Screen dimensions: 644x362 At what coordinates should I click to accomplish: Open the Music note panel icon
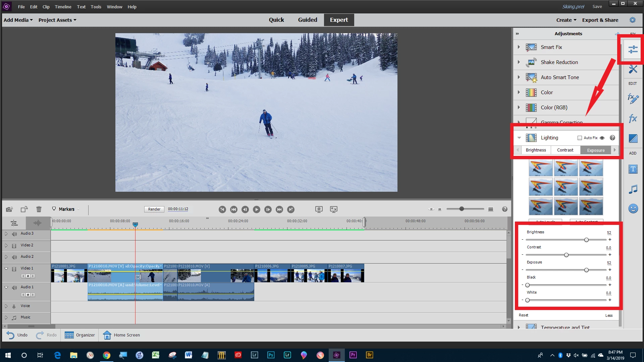[x=633, y=189]
